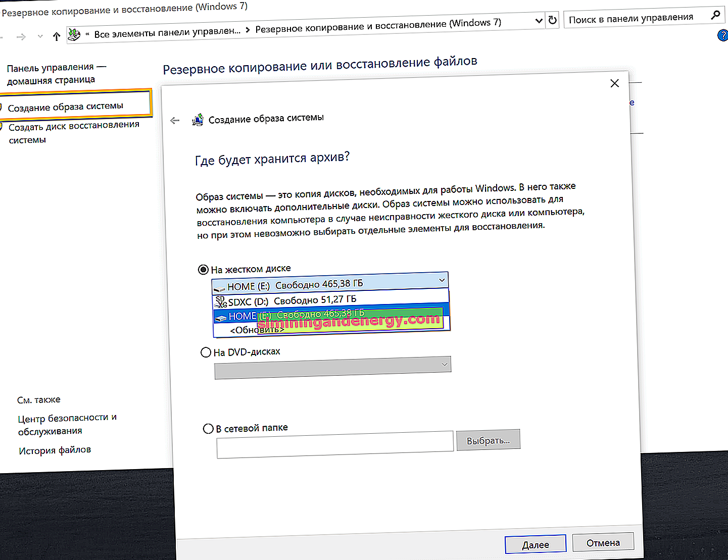This screenshot has width=728, height=560.
Task: Refresh the address bar
Action: pos(552,20)
